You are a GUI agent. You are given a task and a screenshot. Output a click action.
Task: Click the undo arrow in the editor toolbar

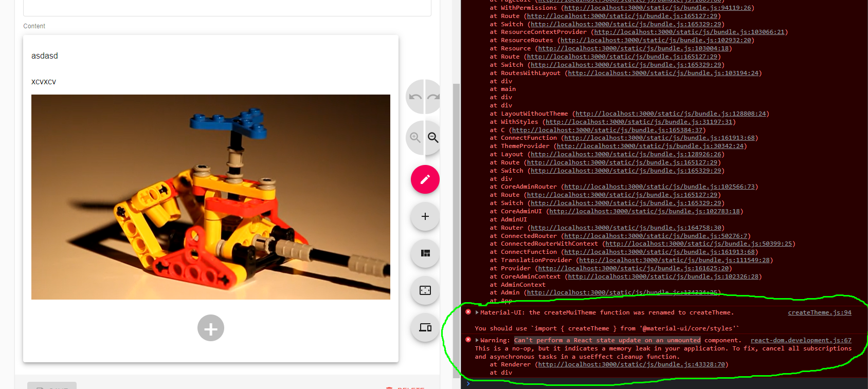(415, 97)
